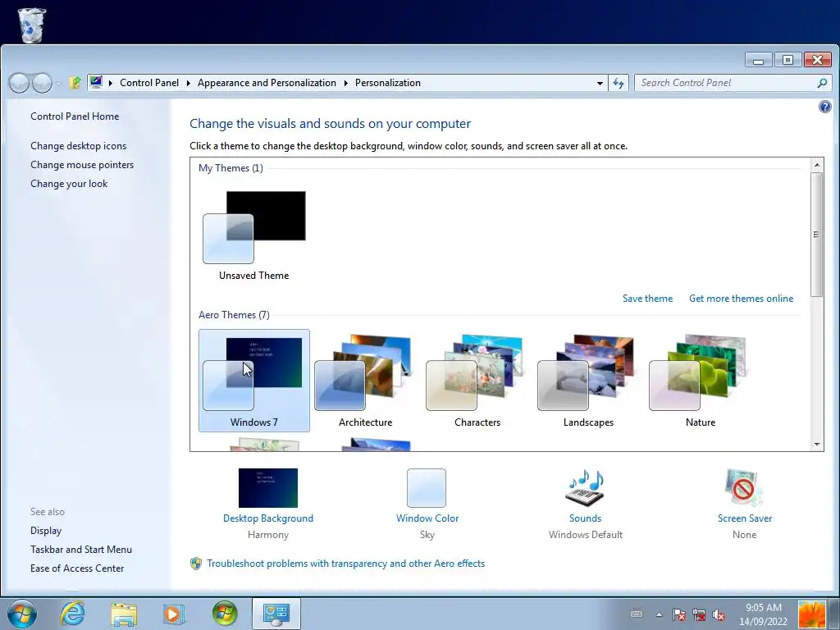
Task: Click the orange flower icon in tray corner
Action: click(811, 614)
